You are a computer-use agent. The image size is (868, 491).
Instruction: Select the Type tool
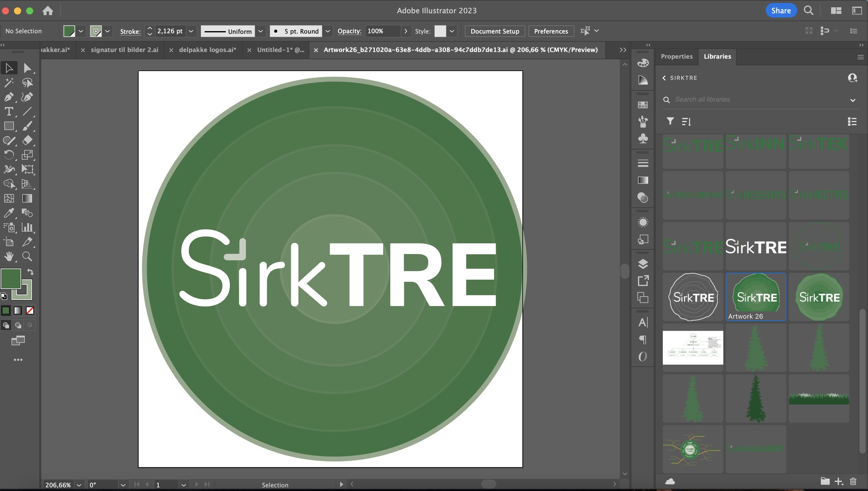point(9,111)
